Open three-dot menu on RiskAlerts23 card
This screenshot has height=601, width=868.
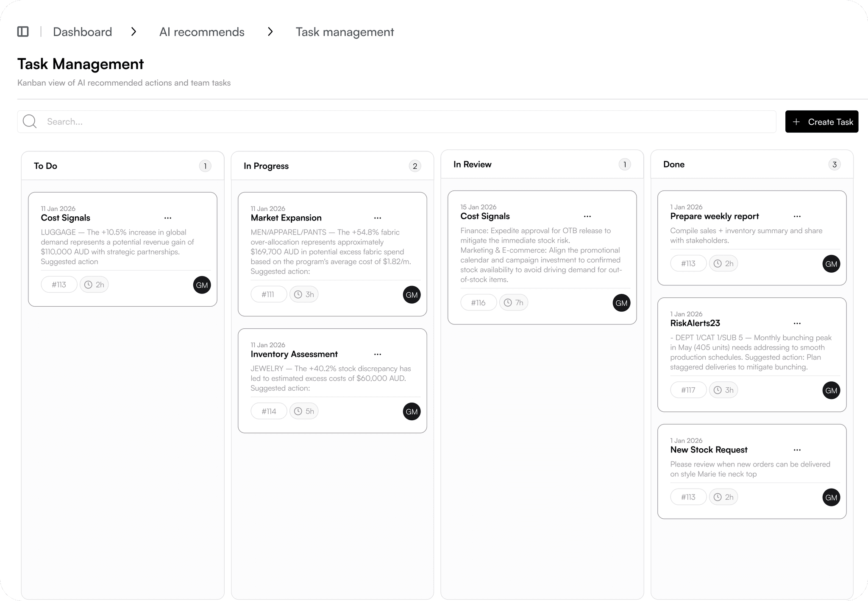click(x=797, y=323)
